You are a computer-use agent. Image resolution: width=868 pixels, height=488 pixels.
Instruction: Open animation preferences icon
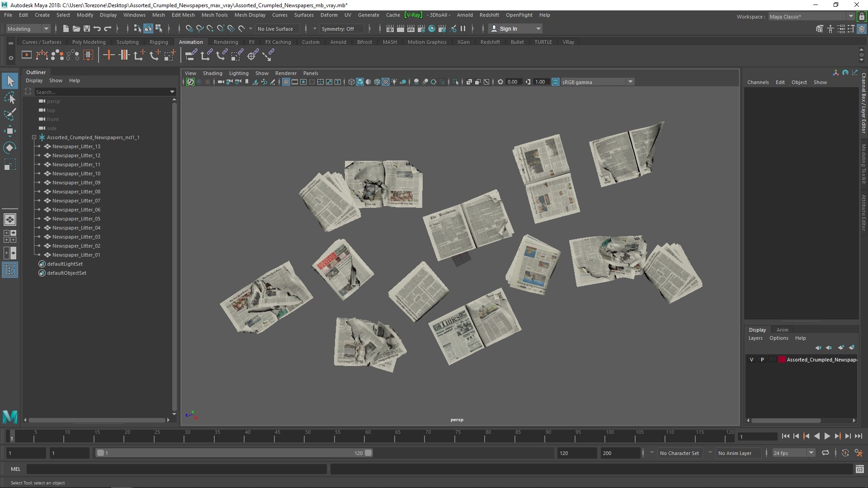pyautogui.click(x=859, y=453)
